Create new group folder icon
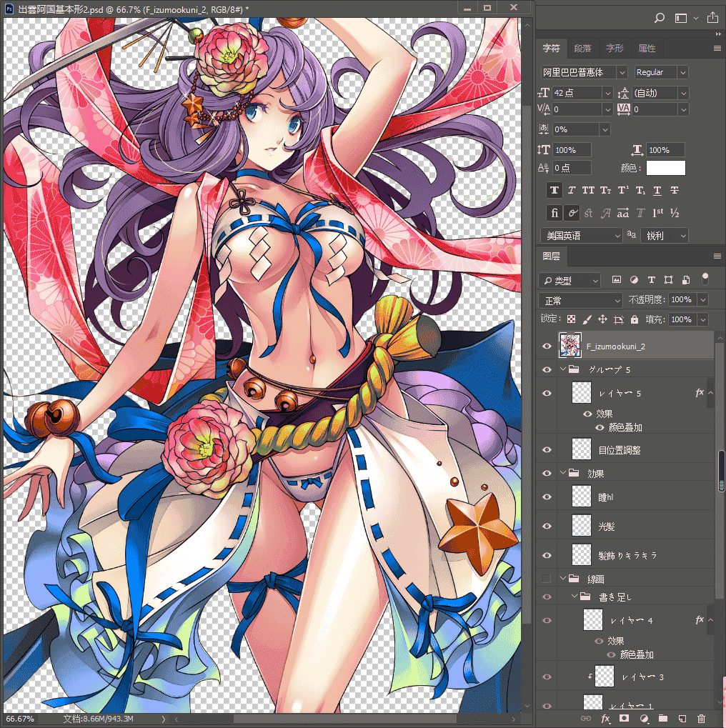The width and height of the screenshot is (726, 728). coord(663,719)
